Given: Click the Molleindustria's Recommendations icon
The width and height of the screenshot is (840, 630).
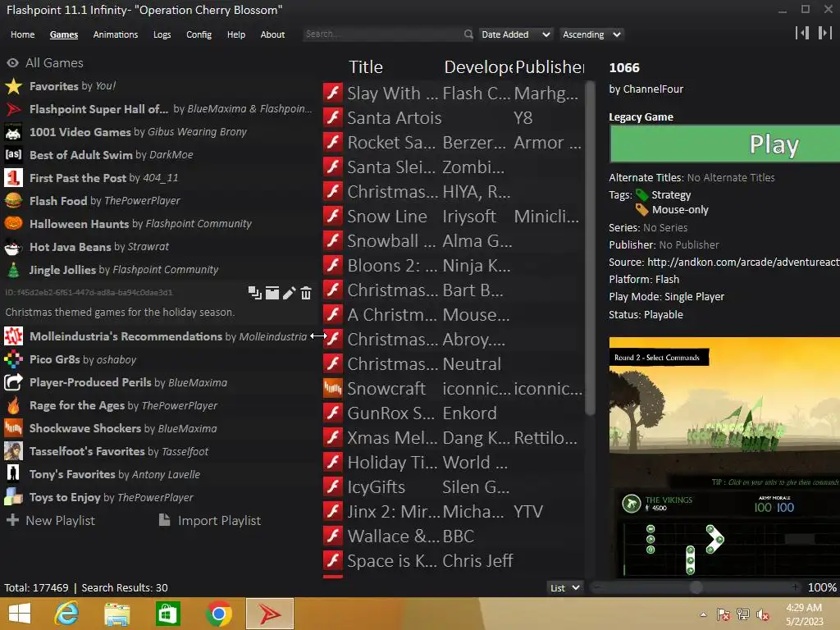Looking at the screenshot, I should (x=13, y=336).
